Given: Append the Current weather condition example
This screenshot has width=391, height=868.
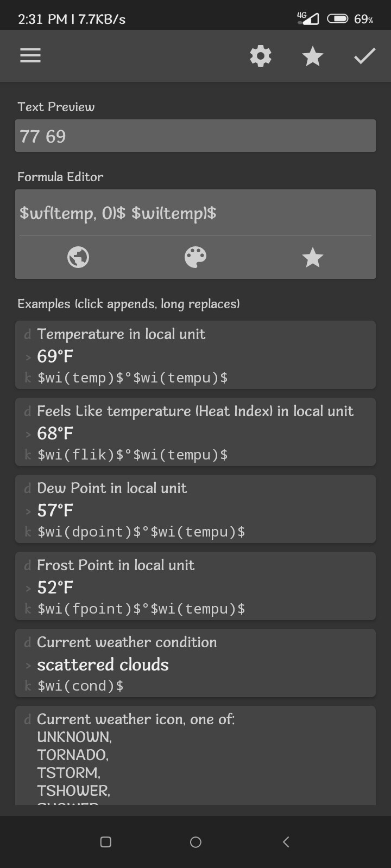Looking at the screenshot, I should pos(195,663).
